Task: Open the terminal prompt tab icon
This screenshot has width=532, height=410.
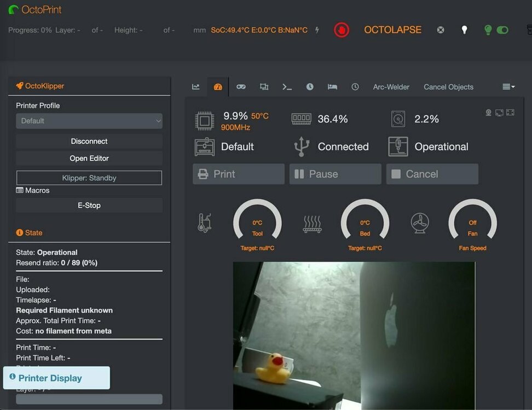Action: (287, 87)
